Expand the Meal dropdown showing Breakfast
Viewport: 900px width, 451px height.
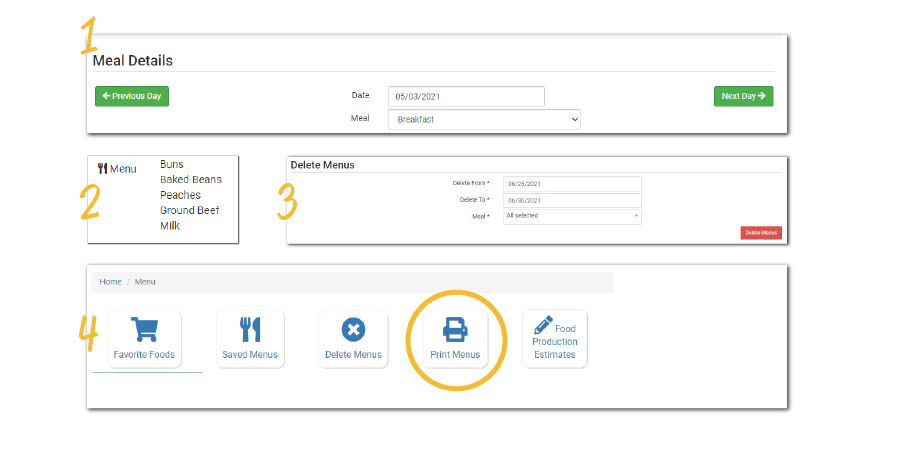click(484, 119)
